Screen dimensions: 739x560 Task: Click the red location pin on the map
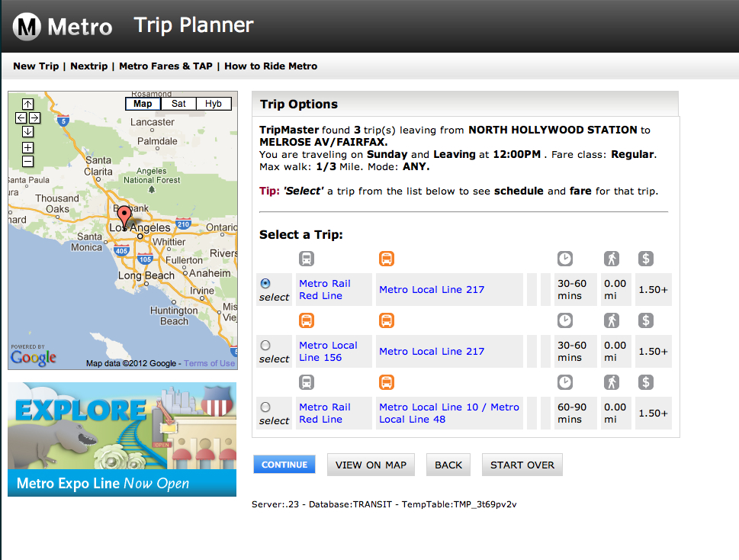point(124,216)
